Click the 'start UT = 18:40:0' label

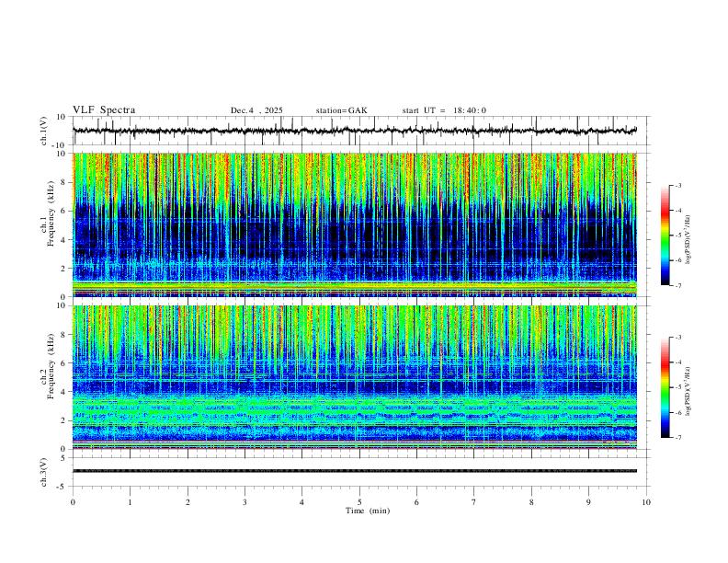point(444,110)
